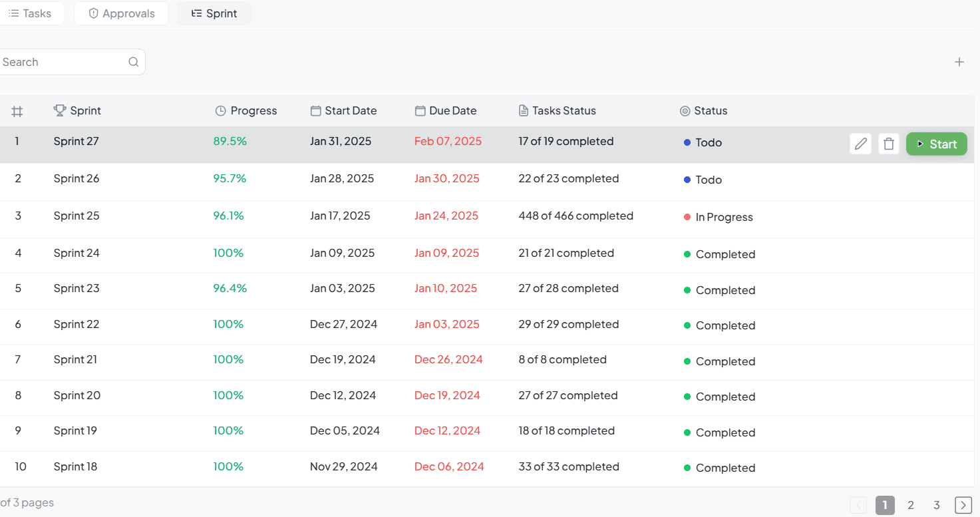This screenshot has height=517, width=980.
Task: Click the trophy icon in Sprint header
Action: point(60,110)
